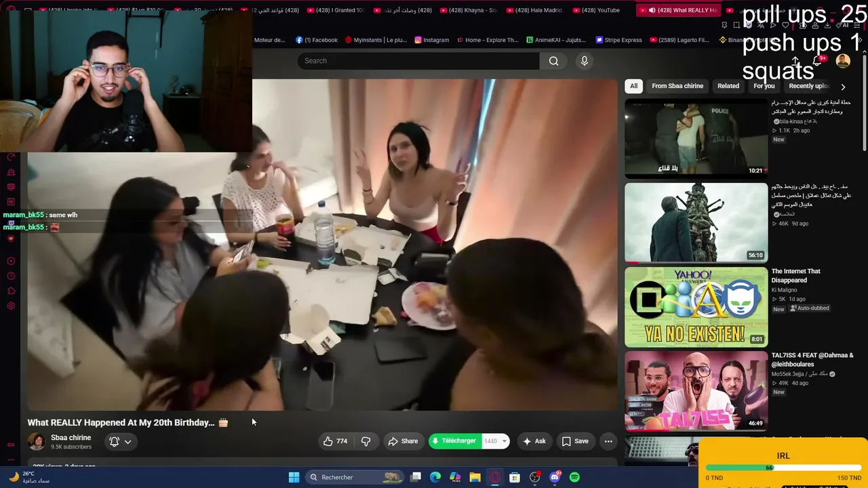Screen dimensions: 868x488
Task: Select the For you filter chip
Action: click(764, 86)
